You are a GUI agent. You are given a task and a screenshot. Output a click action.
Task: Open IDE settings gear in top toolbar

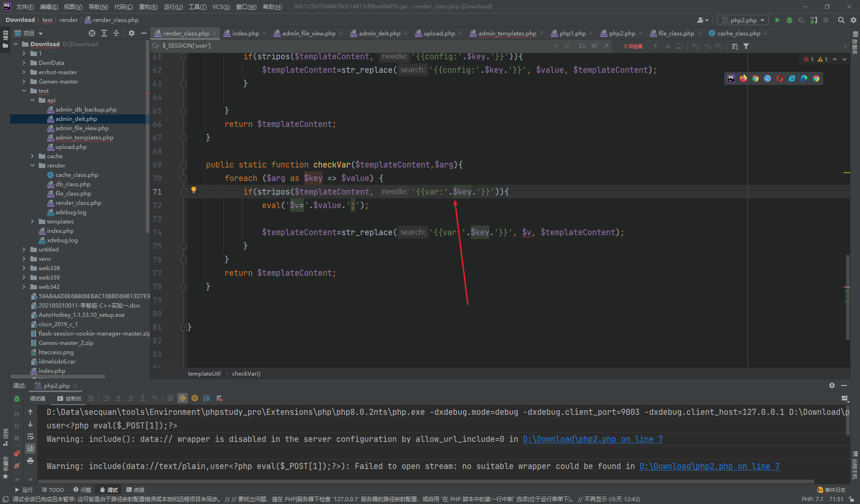point(853,20)
